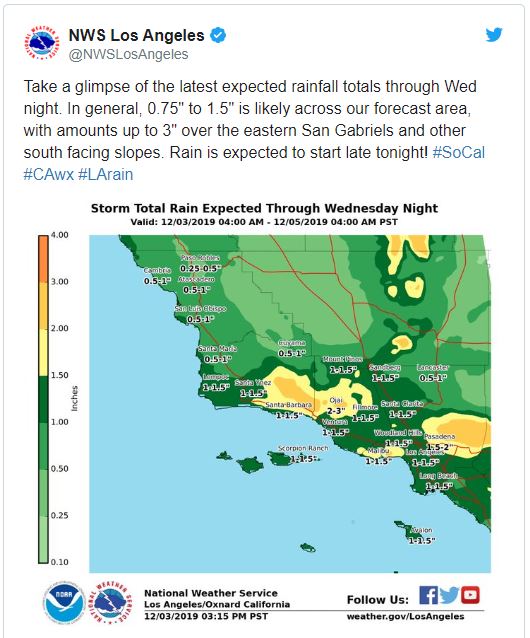
Task: Click the Facebook icon in footer
Action: (428, 595)
